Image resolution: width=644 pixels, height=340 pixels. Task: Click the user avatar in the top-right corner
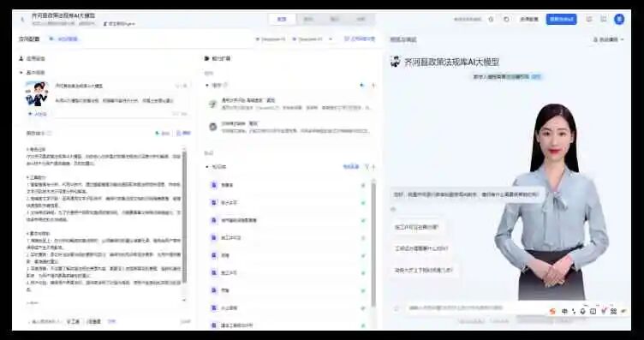coord(619,19)
